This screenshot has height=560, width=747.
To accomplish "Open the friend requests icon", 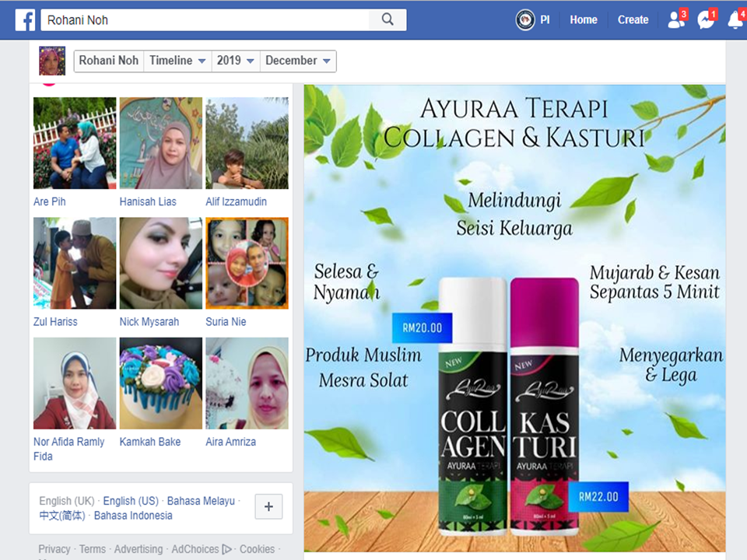I will (676, 20).
